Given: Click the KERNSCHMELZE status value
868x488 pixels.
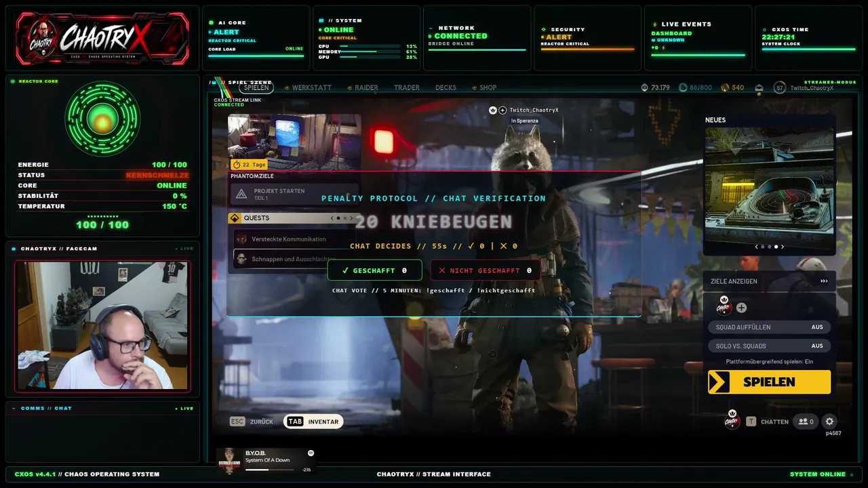Looking at the screenshot, I should click(157, 176).
